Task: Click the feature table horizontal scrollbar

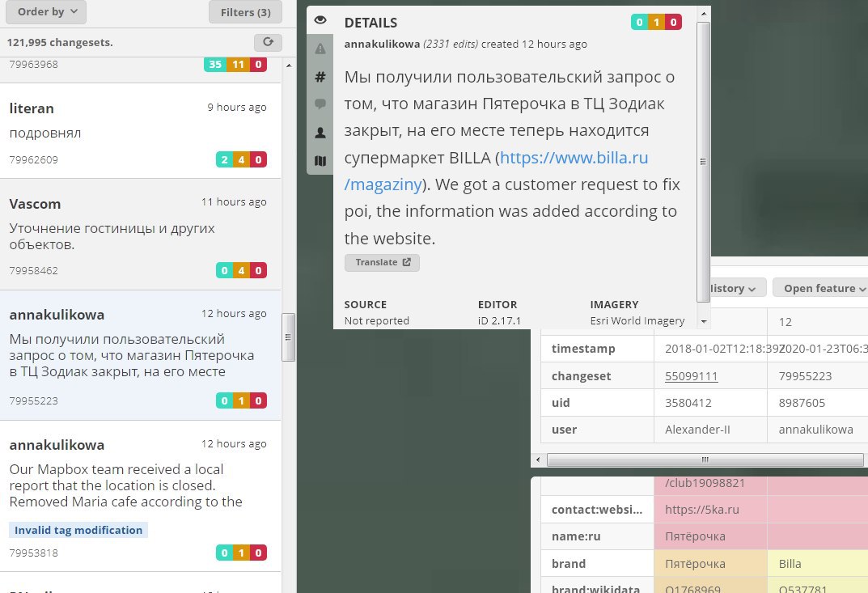Action: [705, 460]
